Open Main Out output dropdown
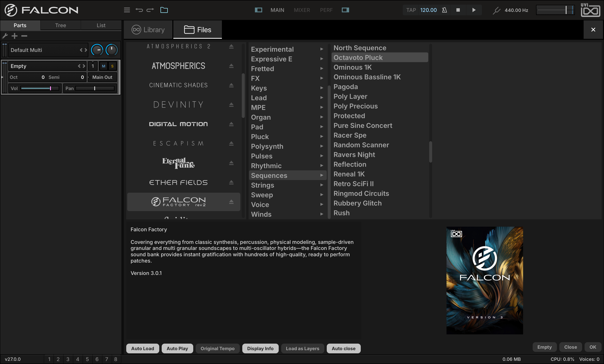This screenshot has width=604, height=364. (x=102, y=77)
